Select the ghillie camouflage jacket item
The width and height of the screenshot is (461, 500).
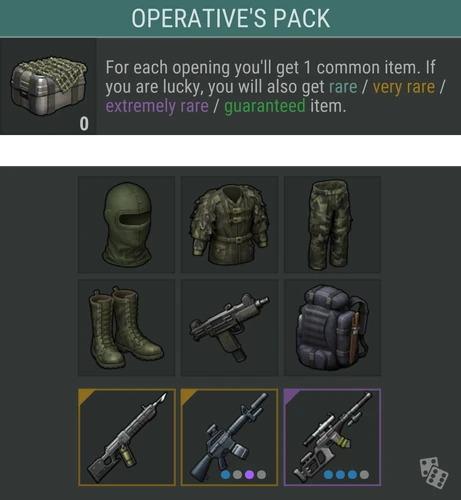pyautogui.click(x=229, y=225)
